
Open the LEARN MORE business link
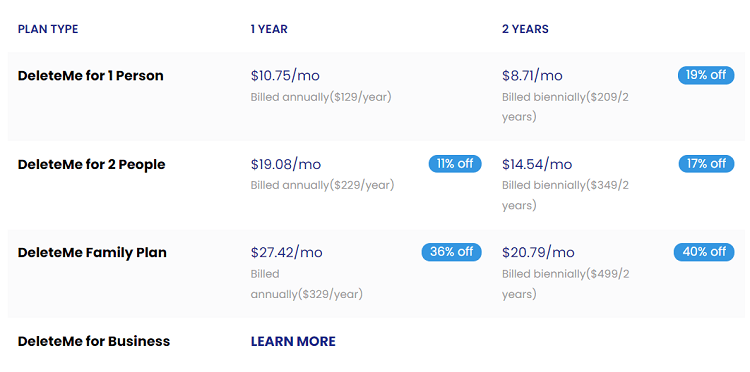tap(293, 341)
